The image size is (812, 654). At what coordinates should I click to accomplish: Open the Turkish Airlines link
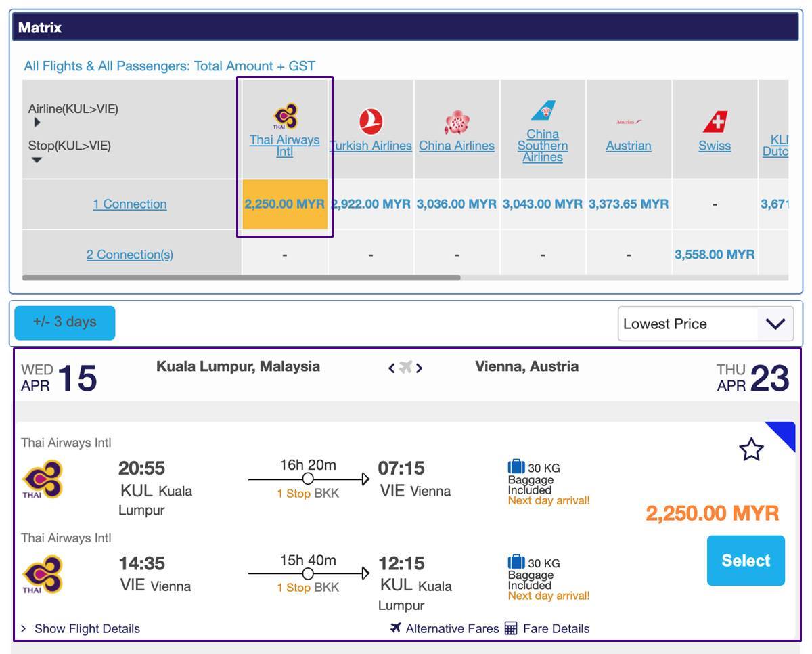[x=371, y=146]
